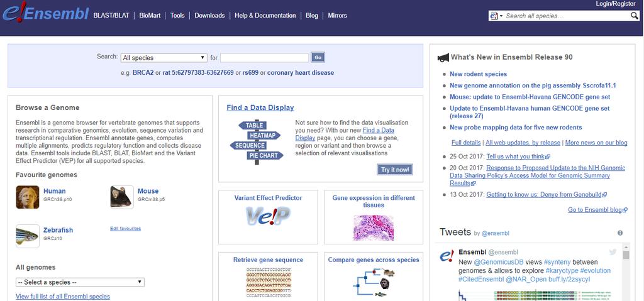Image resolution: width=644 pixels, height=301 pixels.
Task: Click the Ensembl logo in header
Action: (45, 14)
